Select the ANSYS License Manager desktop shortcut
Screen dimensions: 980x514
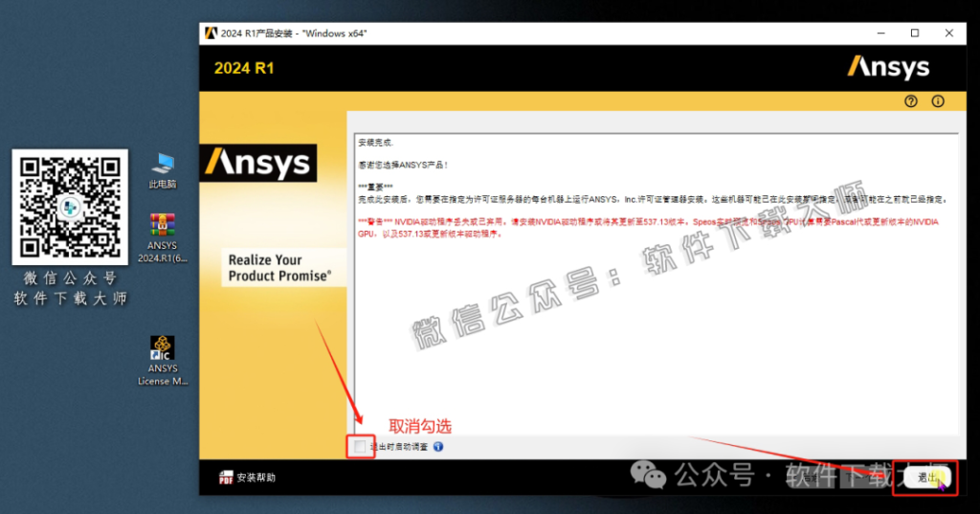point(163,361)
